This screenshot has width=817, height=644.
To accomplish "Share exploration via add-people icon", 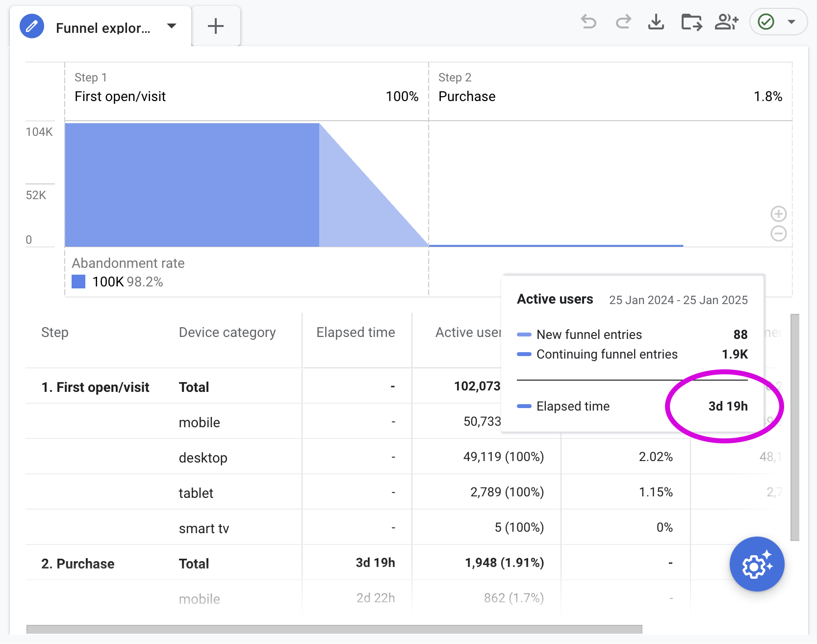I will click(727, 22).
